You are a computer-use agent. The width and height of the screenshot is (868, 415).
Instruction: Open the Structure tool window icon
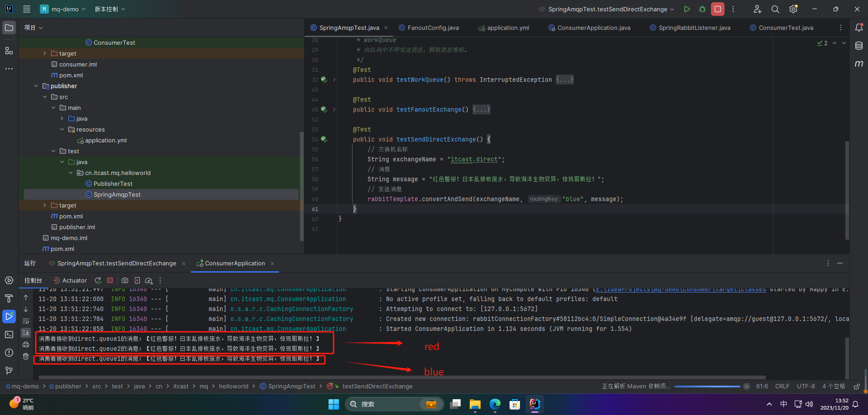9,51
